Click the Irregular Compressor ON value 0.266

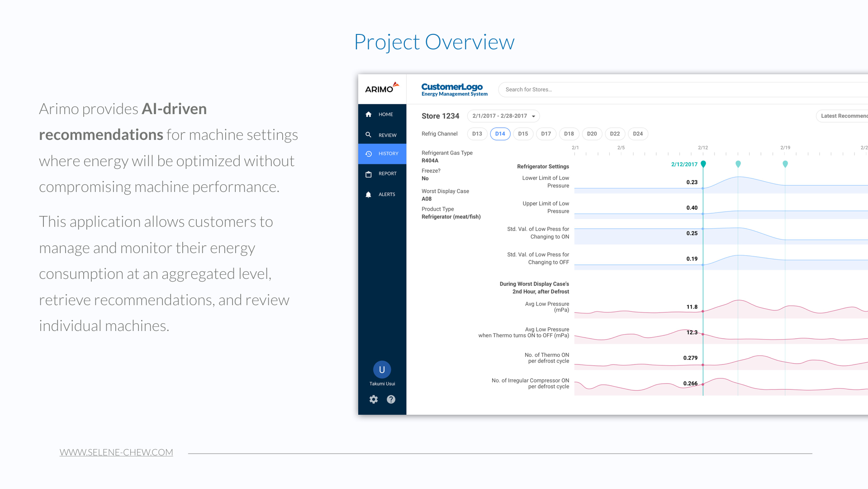point(690,384)
